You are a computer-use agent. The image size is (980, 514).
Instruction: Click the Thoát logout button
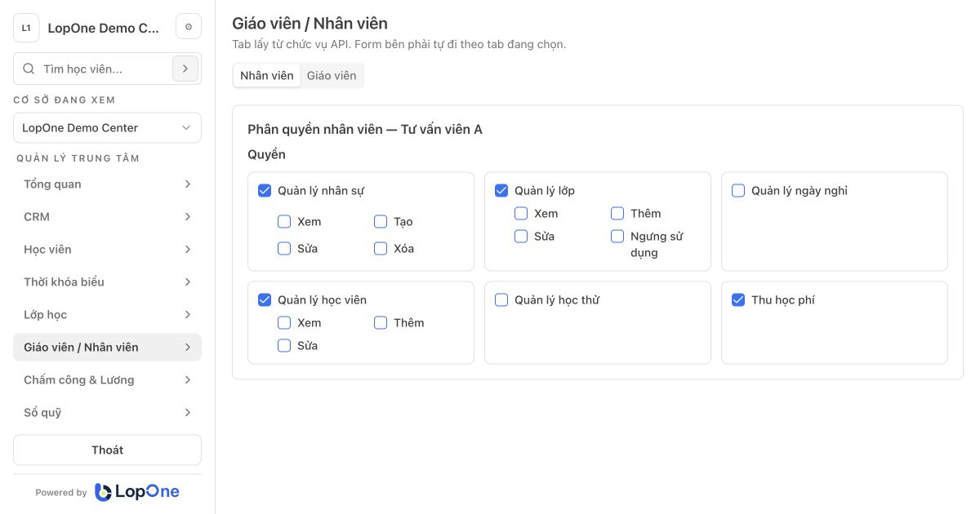point(107,450)
